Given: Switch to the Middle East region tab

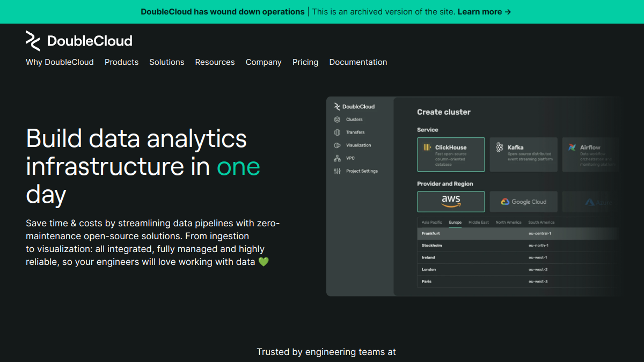Looking at the screenshot, I should [479, 223].
